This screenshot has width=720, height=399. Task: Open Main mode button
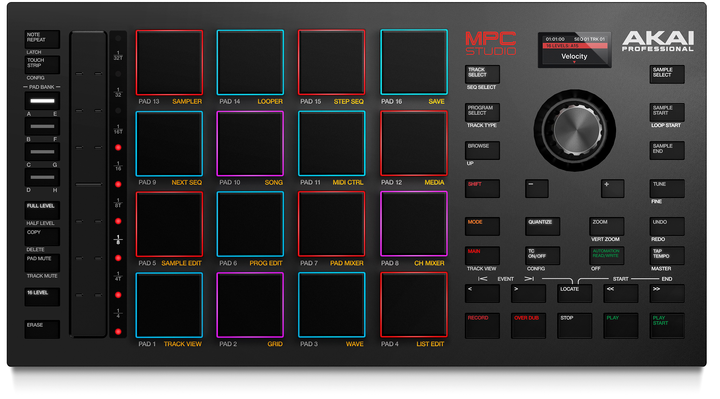click(482, 256)
